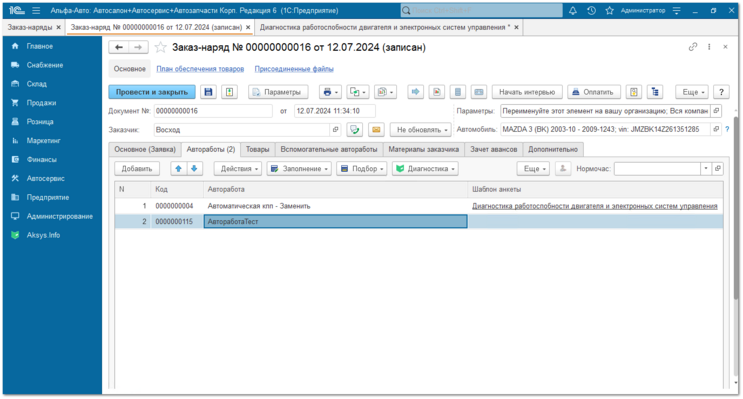The height and width of the screenshot is (399, 743).
Task: Expand the Не обновлять dropdown
Action: (421, 130)
